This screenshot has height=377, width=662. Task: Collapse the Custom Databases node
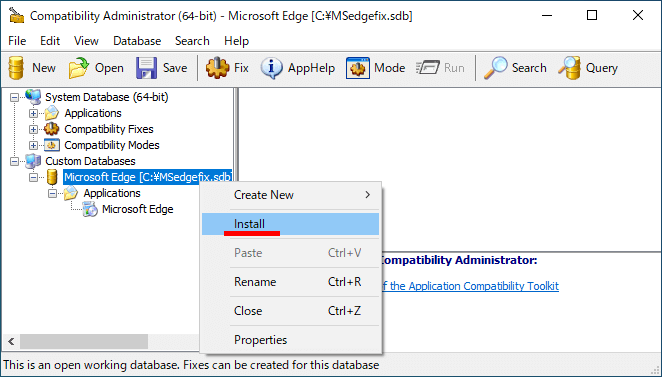(14, 162)
